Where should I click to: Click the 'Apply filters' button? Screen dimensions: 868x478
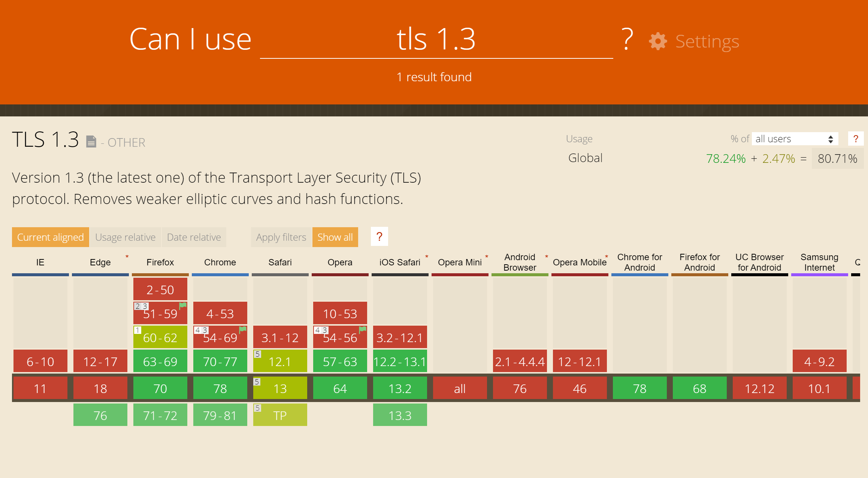tap(280, 237)
